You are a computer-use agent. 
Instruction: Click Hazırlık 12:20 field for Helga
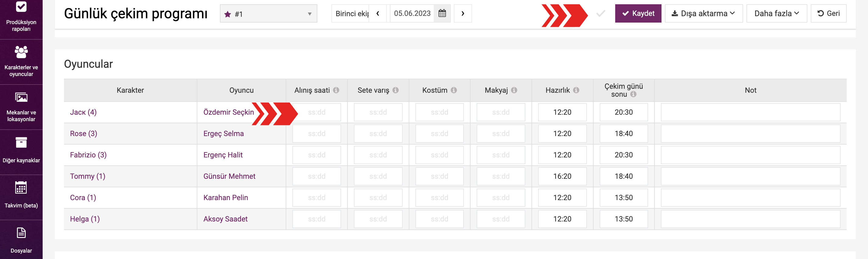pos(563,219)
